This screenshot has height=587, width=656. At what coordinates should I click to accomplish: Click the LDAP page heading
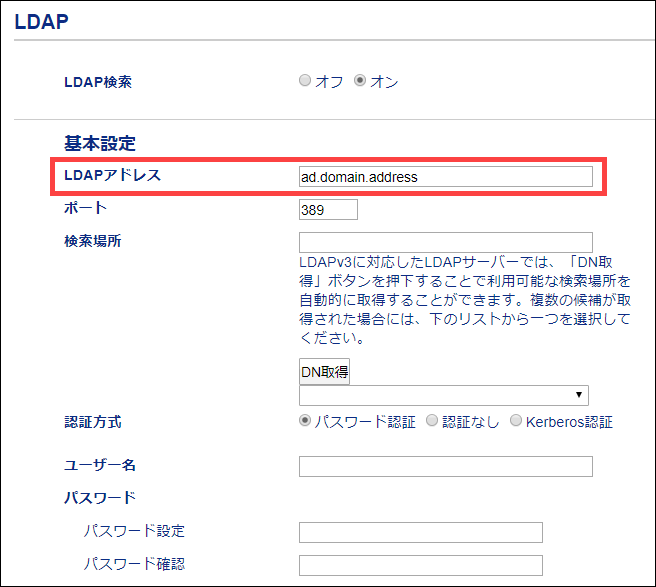pos(42,21)
